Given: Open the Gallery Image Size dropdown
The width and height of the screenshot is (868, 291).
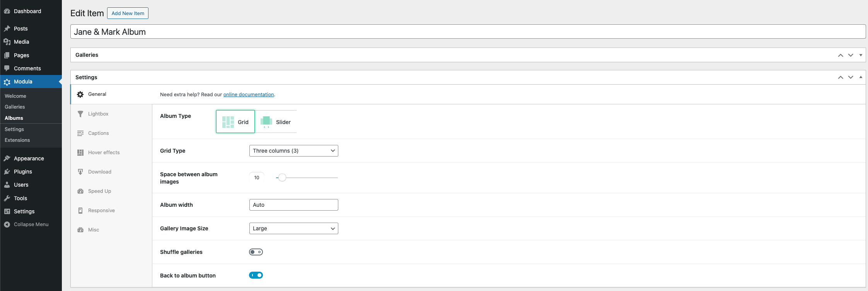Looking at the screenshot, I should pyautogui.click(x=293, y=228).
